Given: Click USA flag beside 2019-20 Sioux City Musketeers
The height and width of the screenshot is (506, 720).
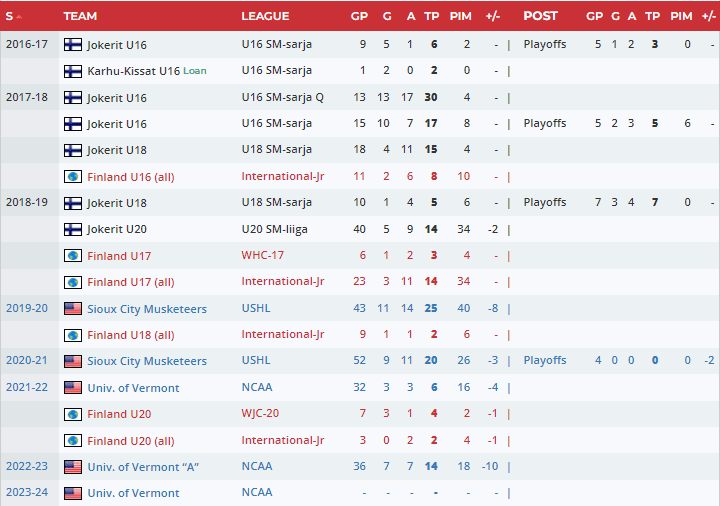Looking at the screenshot, I should click(73, 308).
